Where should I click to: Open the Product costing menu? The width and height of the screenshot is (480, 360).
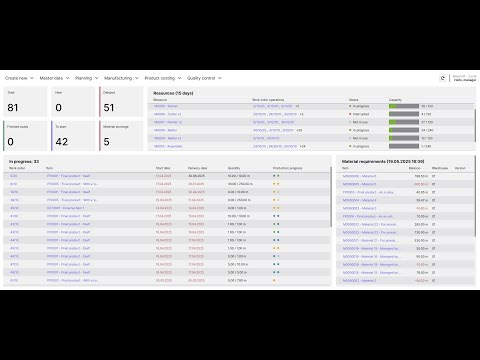point(163,78)
